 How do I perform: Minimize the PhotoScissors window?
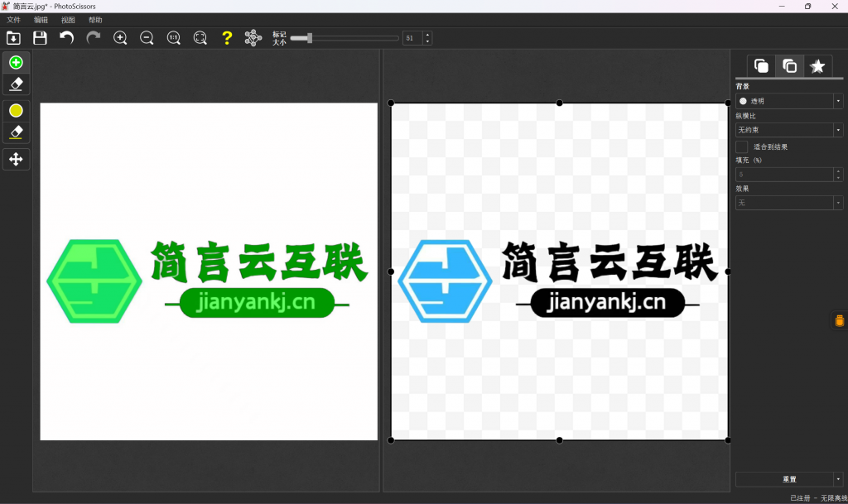[x=782, y=7]
